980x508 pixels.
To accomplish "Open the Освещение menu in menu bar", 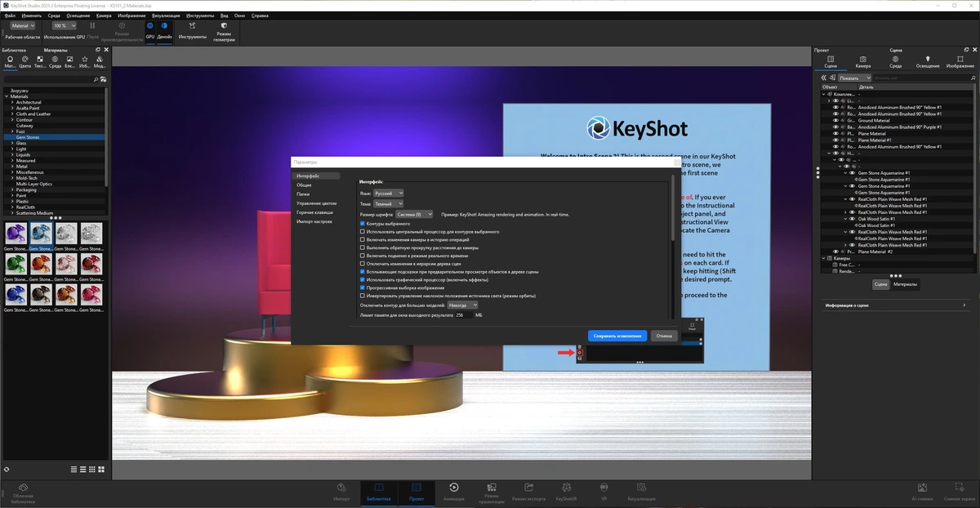I will pyautogui.click(x=78, y=15).
